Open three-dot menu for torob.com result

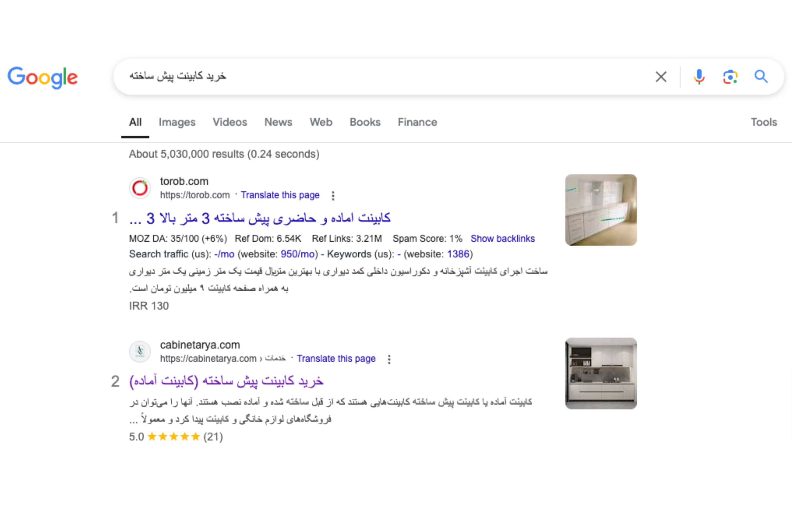(333, 195)
